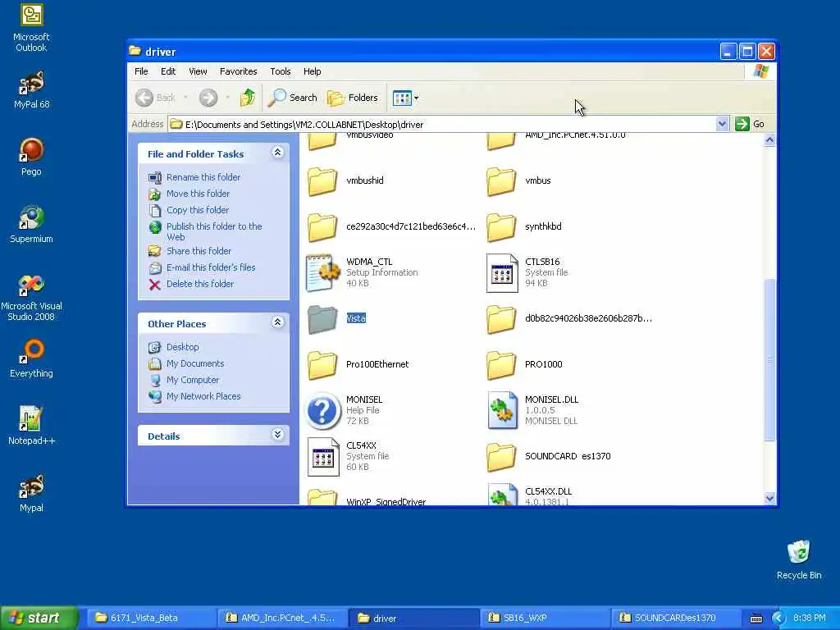Open the View menu
Viewport: 840px width, 630px height.
click(x=198, y=71)
